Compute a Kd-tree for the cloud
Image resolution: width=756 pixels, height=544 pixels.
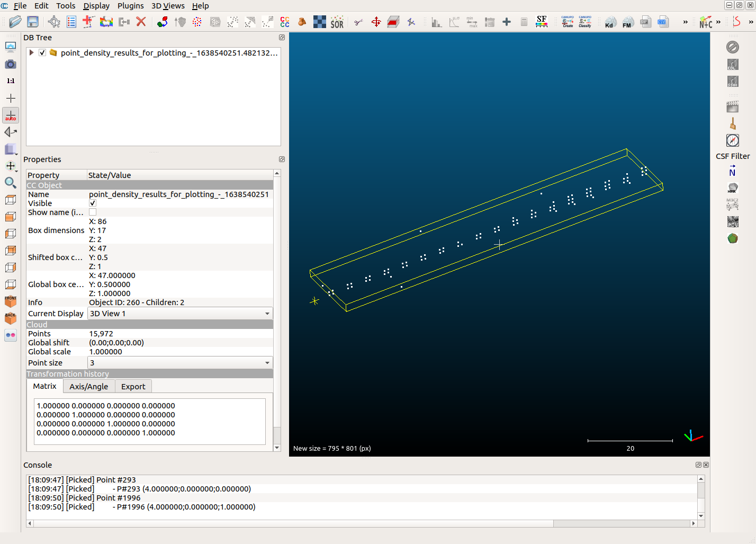coord(610,22)
